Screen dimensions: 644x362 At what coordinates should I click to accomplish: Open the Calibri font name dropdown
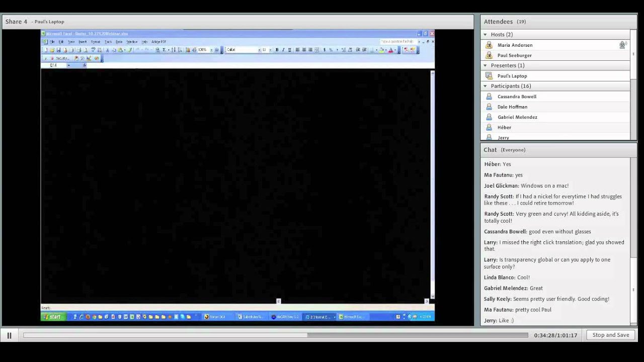tap(259, 50)
